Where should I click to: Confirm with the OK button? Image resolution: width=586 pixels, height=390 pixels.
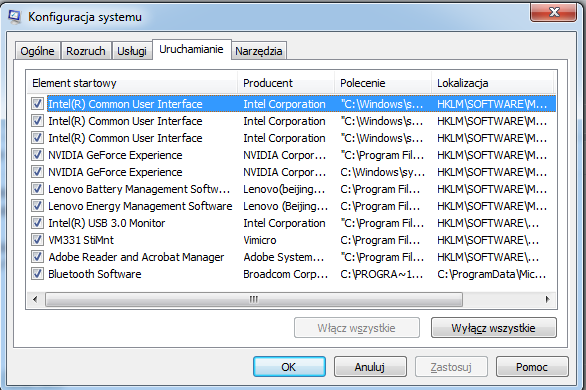click(289, 367)
